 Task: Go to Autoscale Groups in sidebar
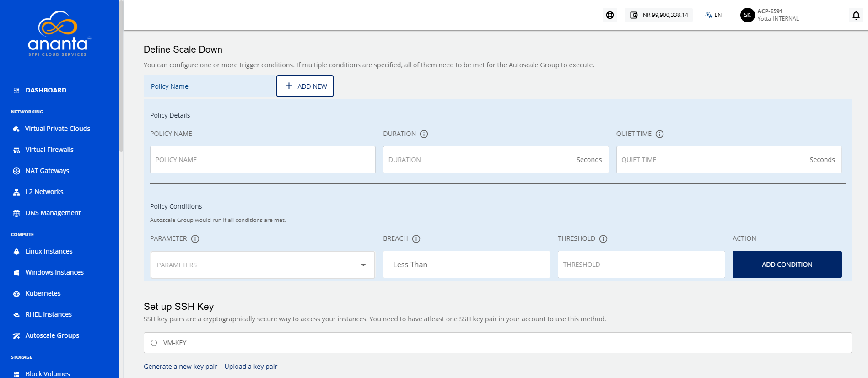(x=52, y=335)
